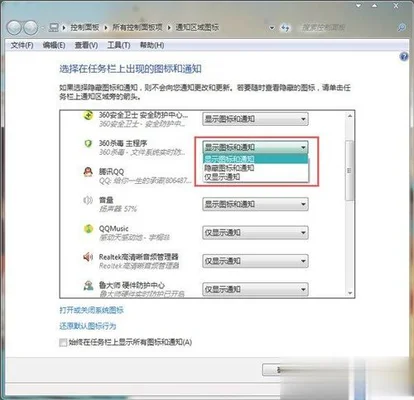This screenshot has width=414, height=400.
Task: Click the search magnifier icon
Action: [401, 28]
